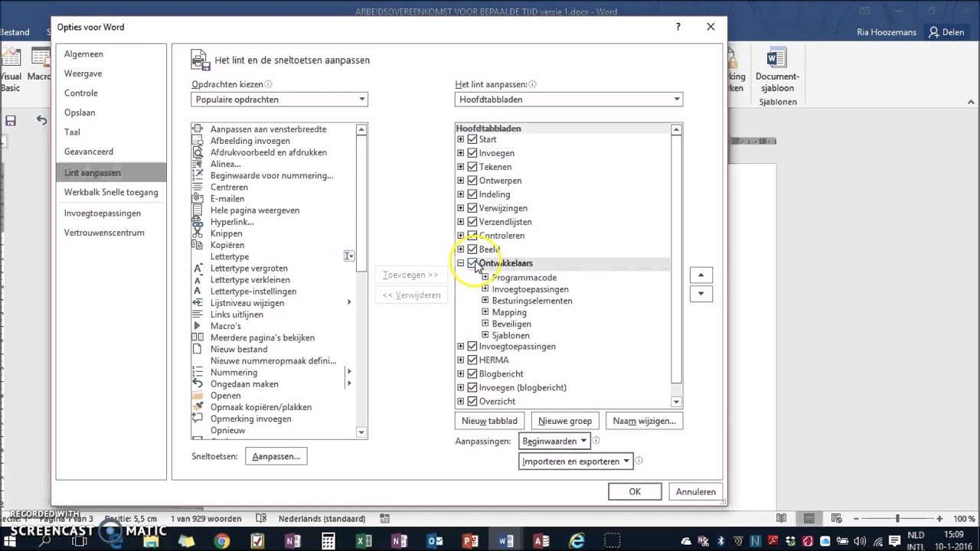Open Excel from the taskbar

tap(364, 541)
